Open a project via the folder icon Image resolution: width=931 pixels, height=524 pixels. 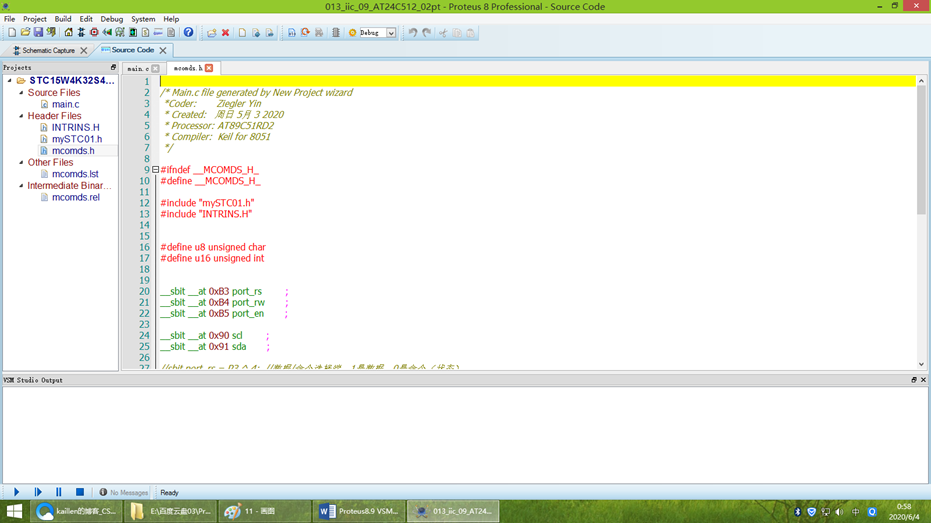[x=25, y=33]
